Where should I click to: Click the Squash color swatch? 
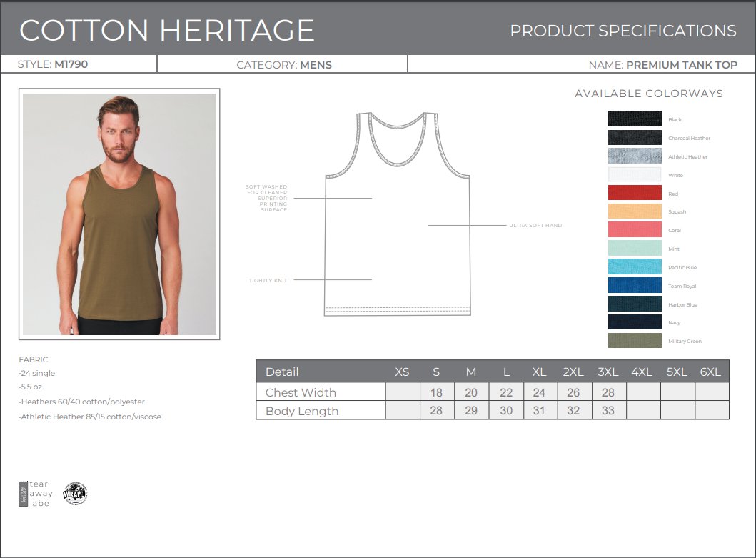pyautogui.click(x=634, y=211)
